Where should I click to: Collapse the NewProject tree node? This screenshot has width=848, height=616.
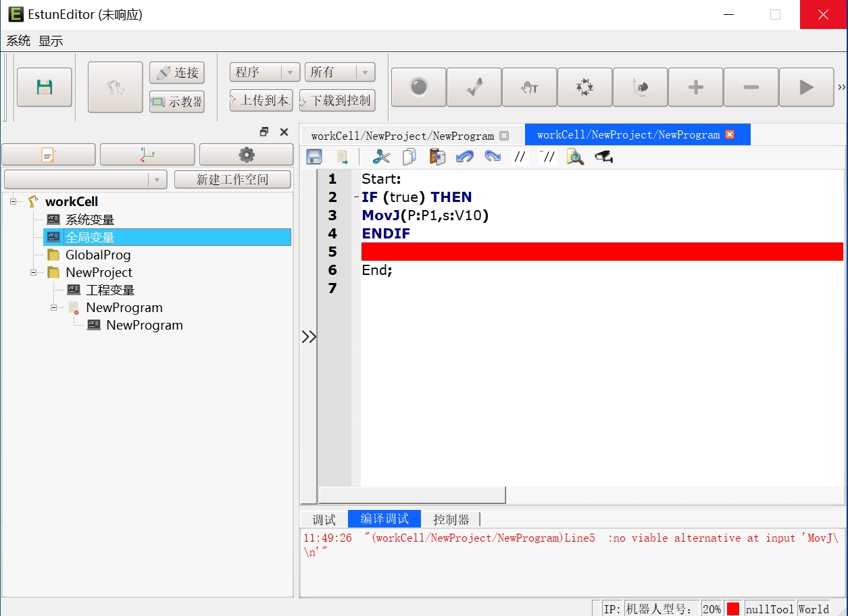(34, 272)
